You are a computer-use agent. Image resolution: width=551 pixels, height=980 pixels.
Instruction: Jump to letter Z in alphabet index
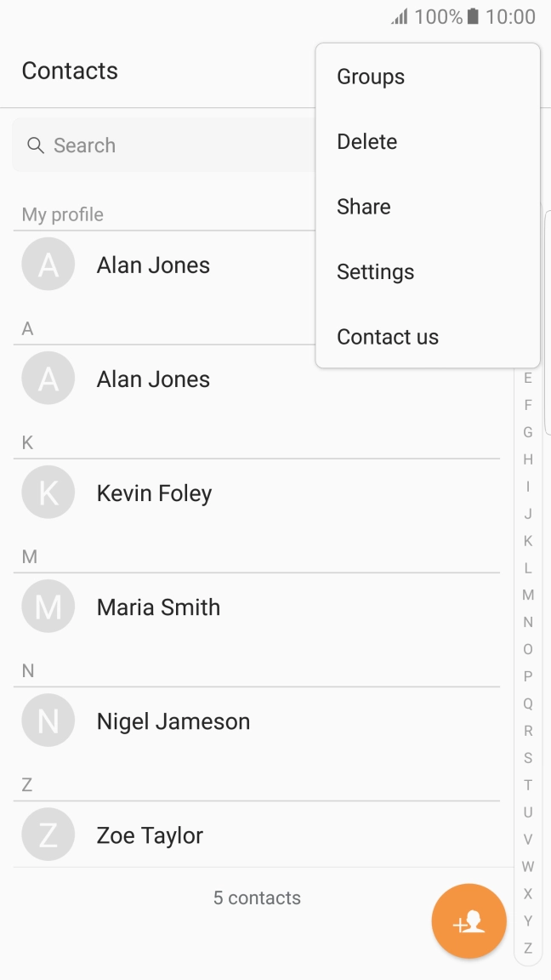click(527, 948)
